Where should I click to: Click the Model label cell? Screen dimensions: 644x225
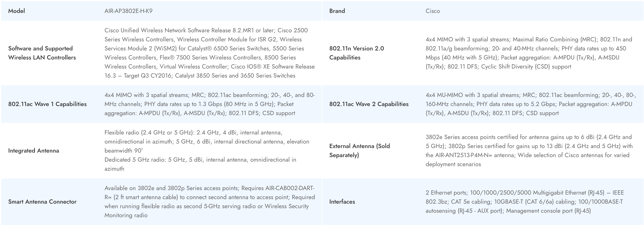(17, 11)
